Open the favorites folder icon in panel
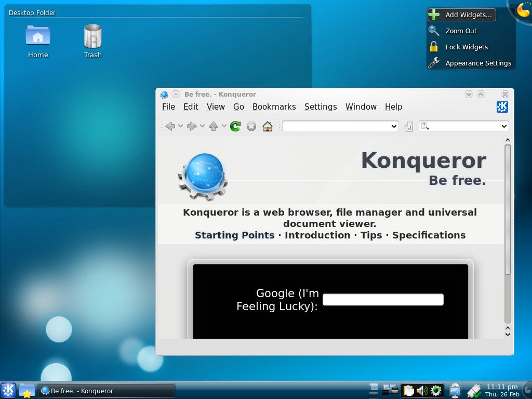Image resolution: width=532 pixels, height=399 pixels. pyautogui.click(x=27, y=391)
